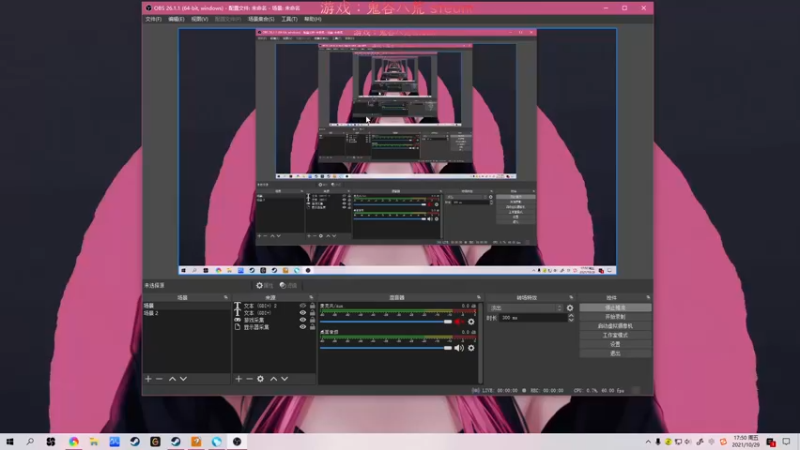
Task: Decrease transition duration with down arrow
Action: pos(571,320)
